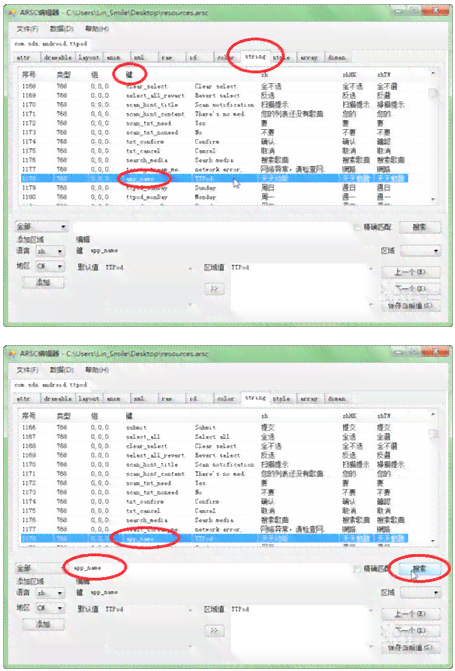Switch to the drawable tab in the upper window

click(58, 57)
